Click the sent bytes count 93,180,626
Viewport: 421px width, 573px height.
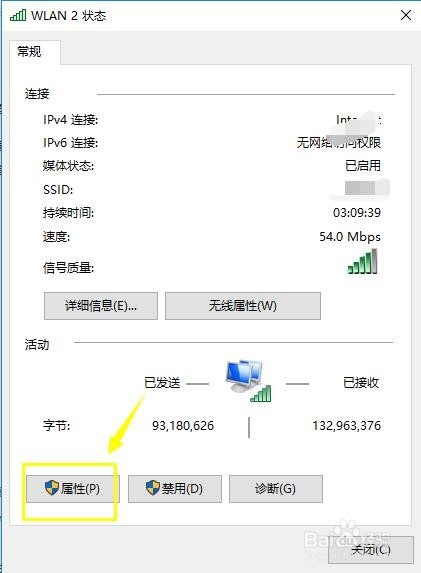pos(183,426)
